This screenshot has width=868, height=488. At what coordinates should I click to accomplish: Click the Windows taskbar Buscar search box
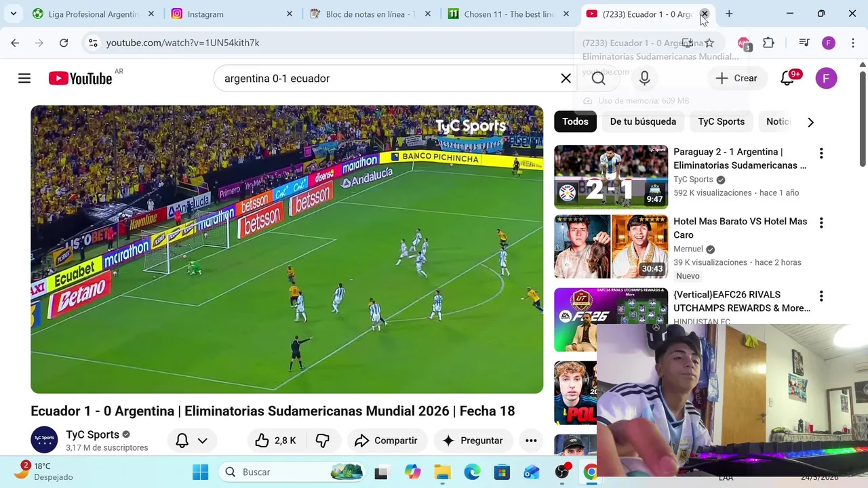click(294, 472)
